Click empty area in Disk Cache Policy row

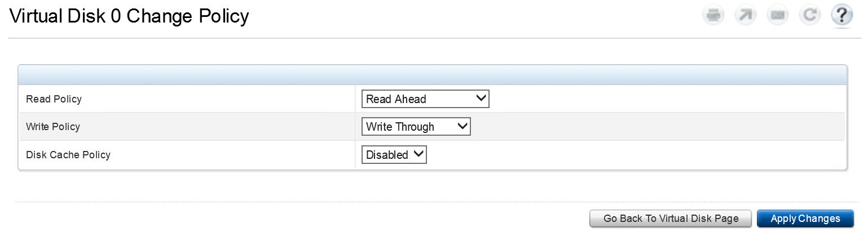[649, 154]
